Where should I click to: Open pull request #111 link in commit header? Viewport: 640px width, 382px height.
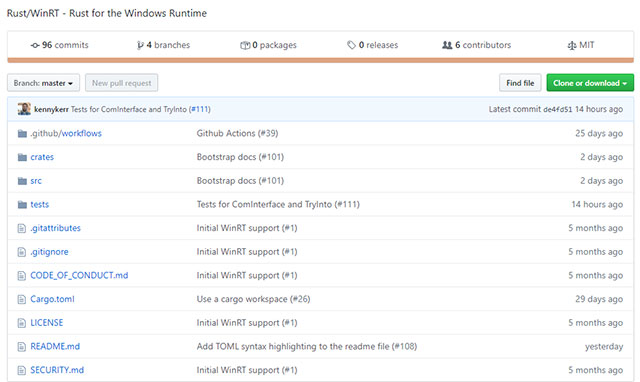point(200,109)
